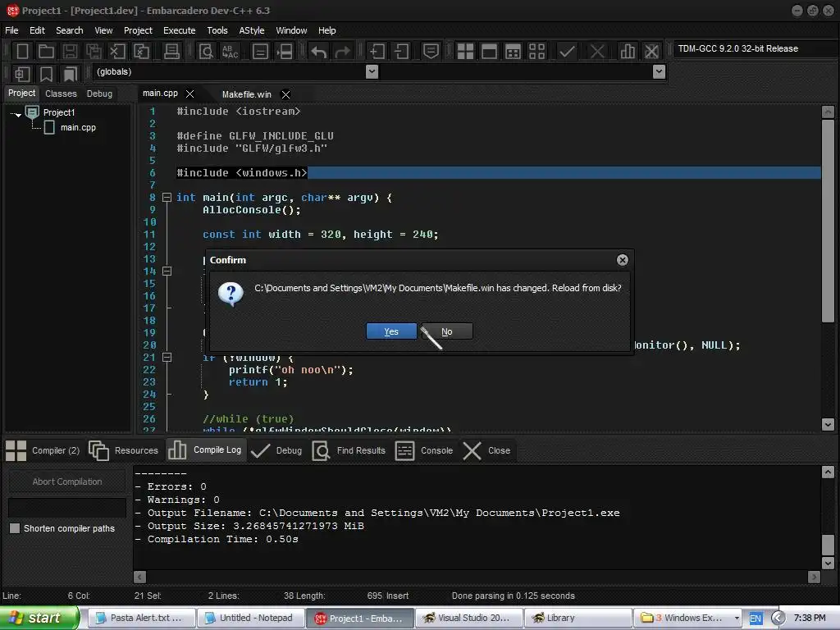This screenshot has width=840, height=630.
Task: Click Yes to reload Makefile.win
Action: click(x=391, y=331)
